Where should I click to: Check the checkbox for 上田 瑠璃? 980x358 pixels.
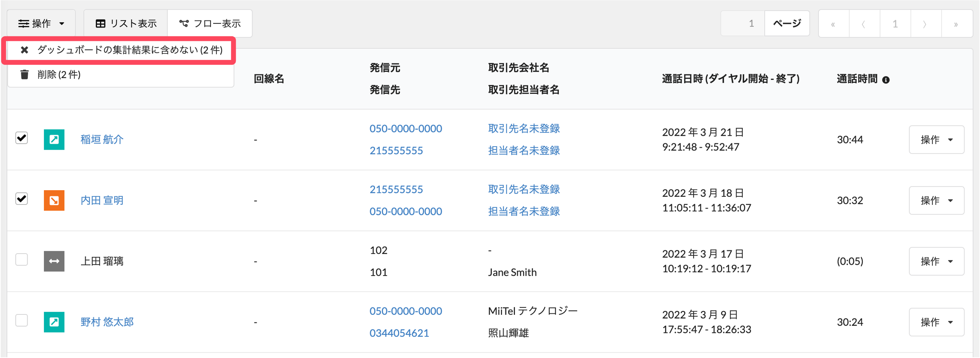(22, 260)
